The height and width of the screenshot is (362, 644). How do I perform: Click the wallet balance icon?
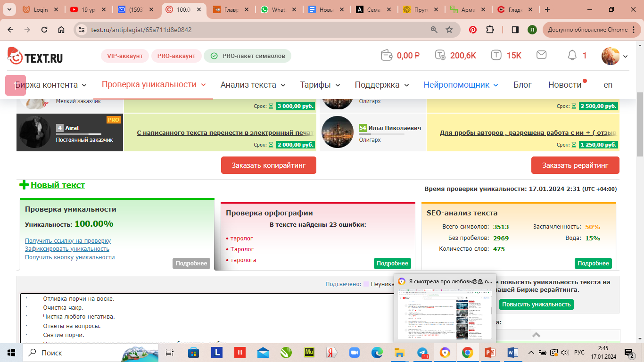387,55
